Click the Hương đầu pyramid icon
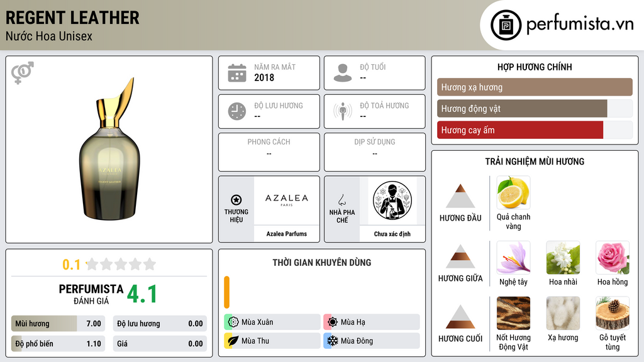This screenshot has width=644, height=362. tap(460, 196)
